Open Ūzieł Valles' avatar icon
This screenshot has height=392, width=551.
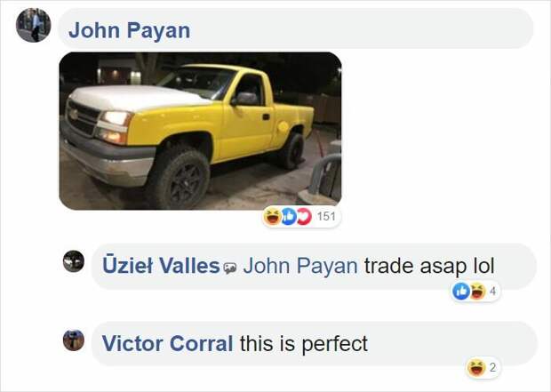coord(74,261)
